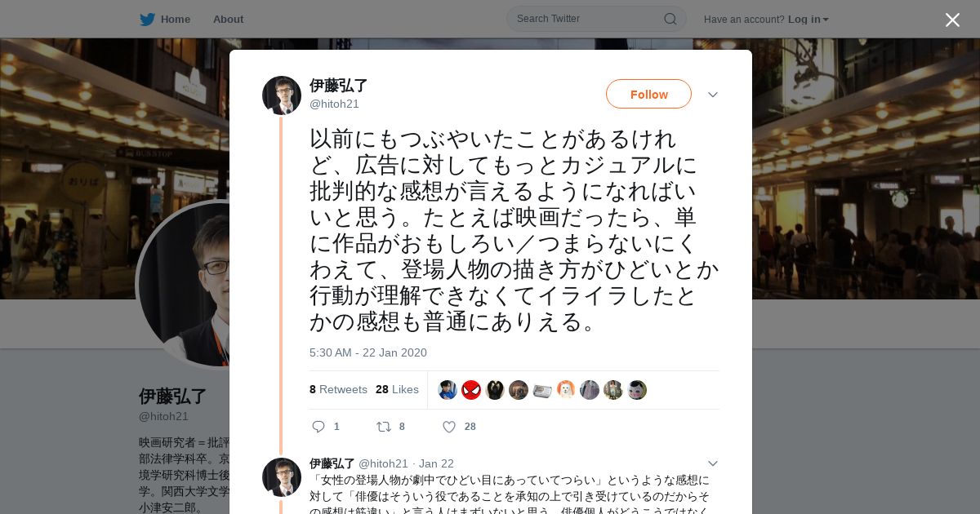Screen dimensions: 980x514
Task: Click the retweet arrows icon
Action: point(383,427)
